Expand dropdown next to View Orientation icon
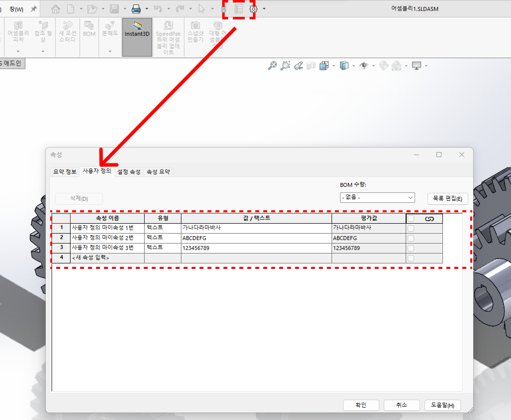Image resolution: width=511 pixels, height=420 pixels. [334, 66]
